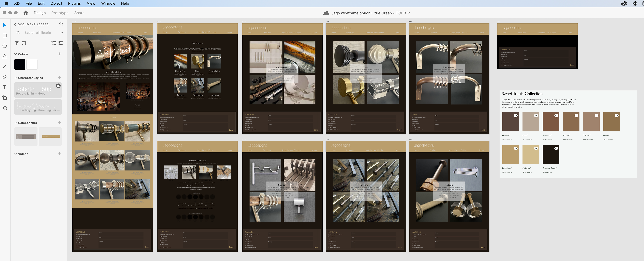The width and height of the screenshot is (644, 261).
Task: Click the Home icon in the toolbar
Action: click(25, 13)
